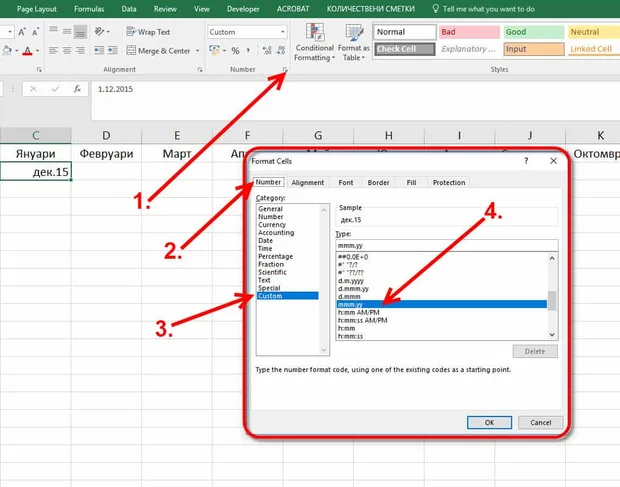Screen dimensions: 620x487
Task: Switch to the Border tab in Format Cells
Action: coord(378,183)
